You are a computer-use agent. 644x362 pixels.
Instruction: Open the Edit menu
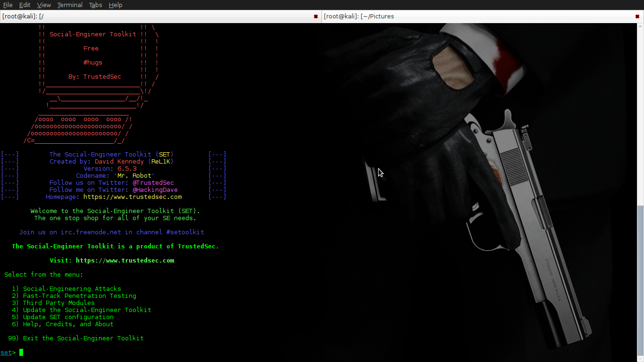point(25,5)
